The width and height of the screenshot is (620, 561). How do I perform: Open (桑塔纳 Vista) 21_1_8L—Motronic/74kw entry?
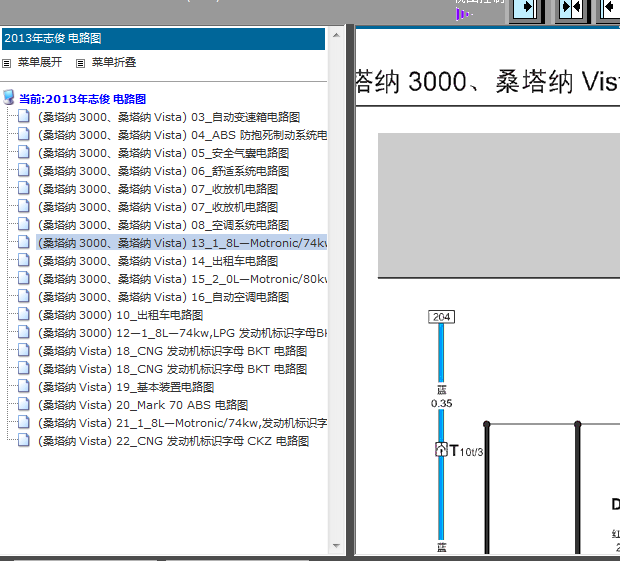tap(182, 423)
